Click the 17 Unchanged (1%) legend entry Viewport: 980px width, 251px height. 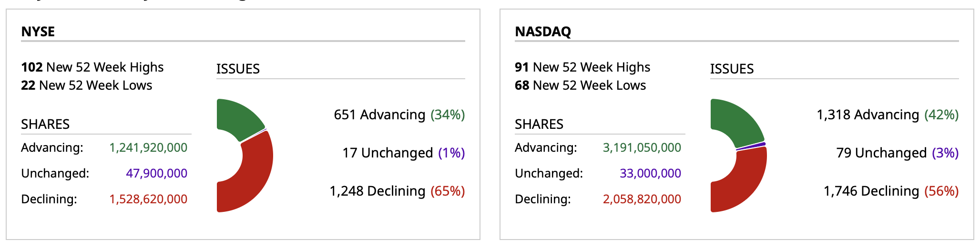coord(403,153)
